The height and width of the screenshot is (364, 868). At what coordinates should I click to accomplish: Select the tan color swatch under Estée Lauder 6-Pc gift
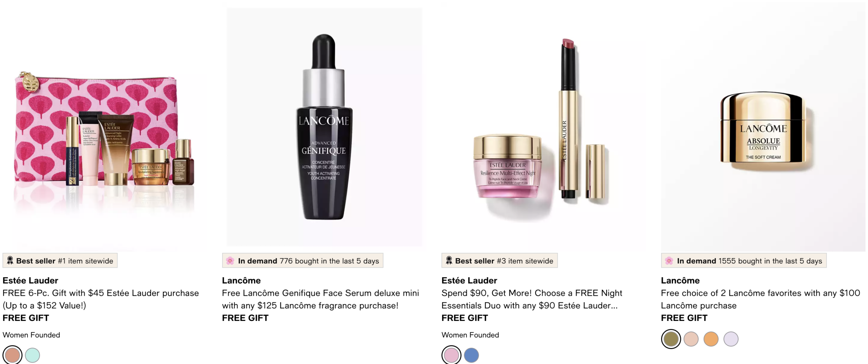(x=13, y=355)
